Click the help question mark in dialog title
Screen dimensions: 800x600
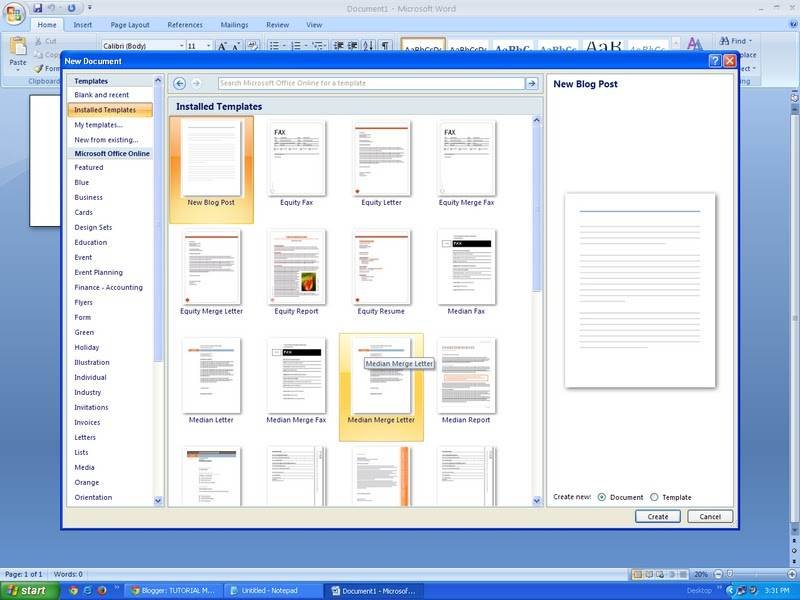point(715,61)
